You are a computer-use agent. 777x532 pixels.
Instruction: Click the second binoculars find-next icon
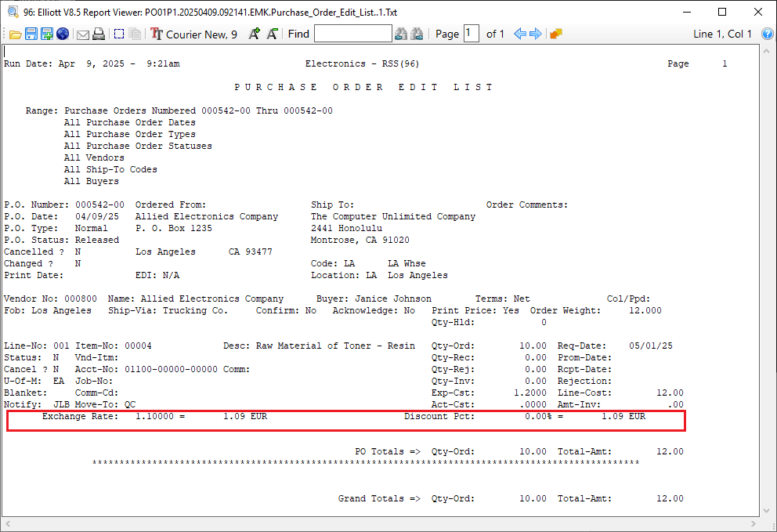[417, 34]
